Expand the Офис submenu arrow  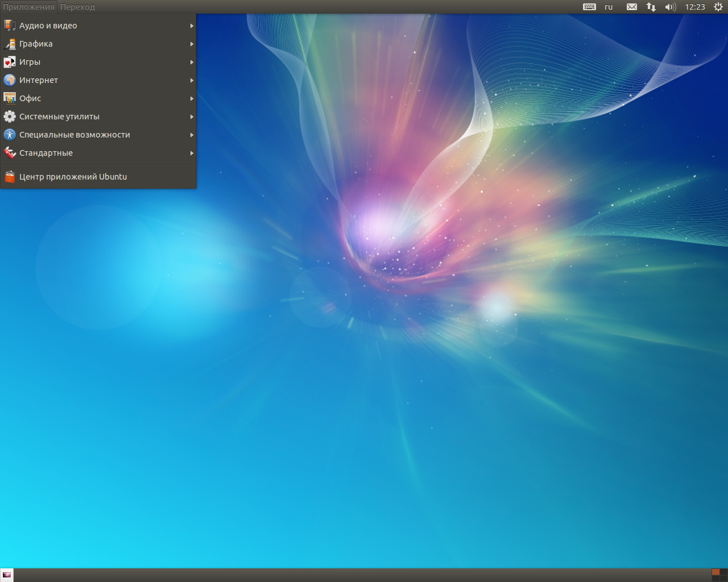(192, 98)
